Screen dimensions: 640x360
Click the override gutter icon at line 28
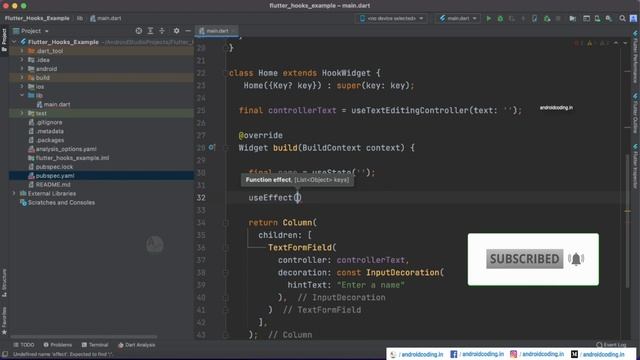211,147
